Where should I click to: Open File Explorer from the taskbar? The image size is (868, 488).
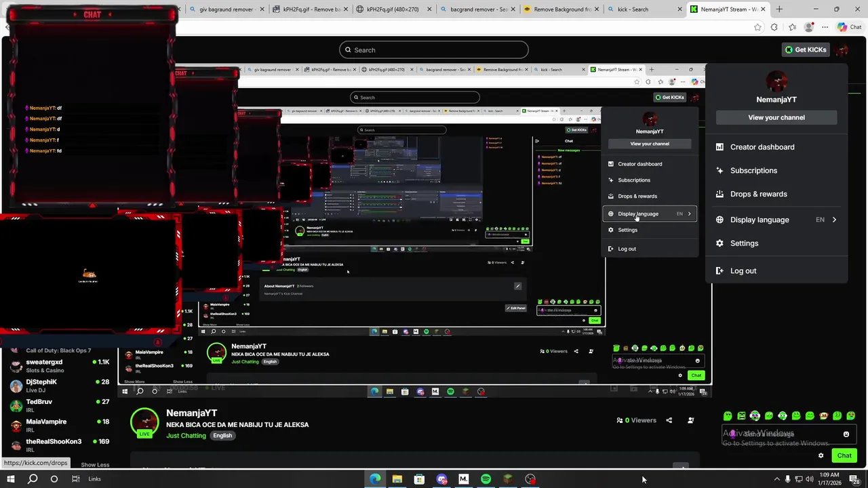coord(397,479)
